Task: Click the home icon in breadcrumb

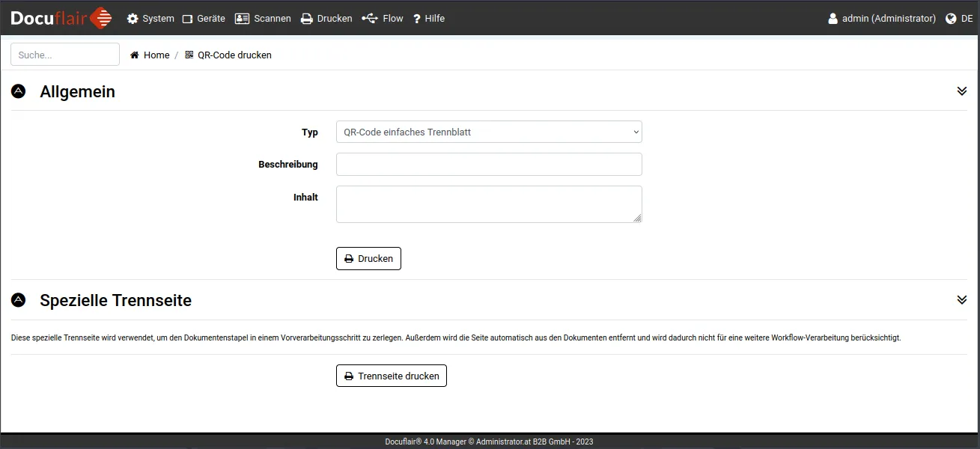Action: coord(135,55)
